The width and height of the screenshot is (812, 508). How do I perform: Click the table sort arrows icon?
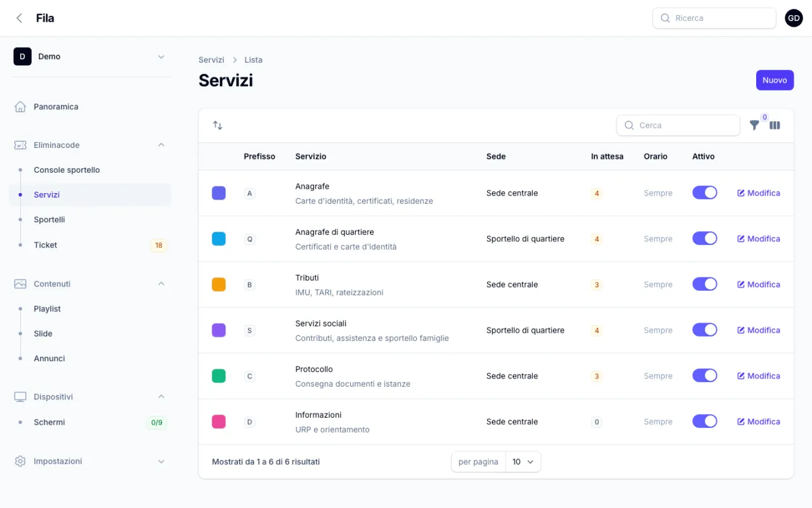(218, 125)
